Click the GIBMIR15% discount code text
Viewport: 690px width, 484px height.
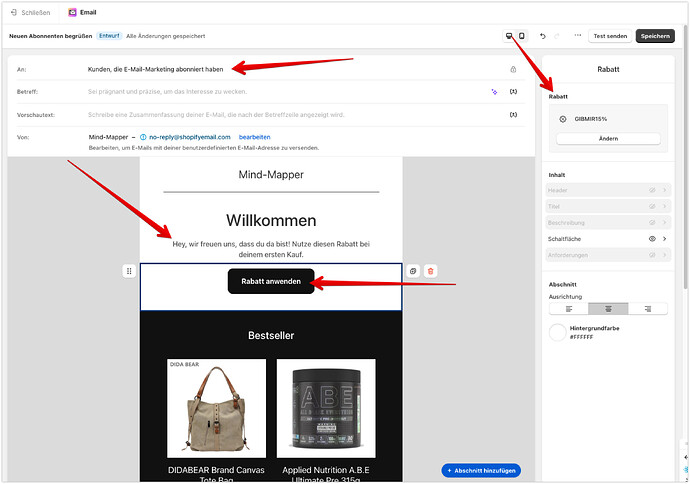pyautogui.click(x=591, y=119)
